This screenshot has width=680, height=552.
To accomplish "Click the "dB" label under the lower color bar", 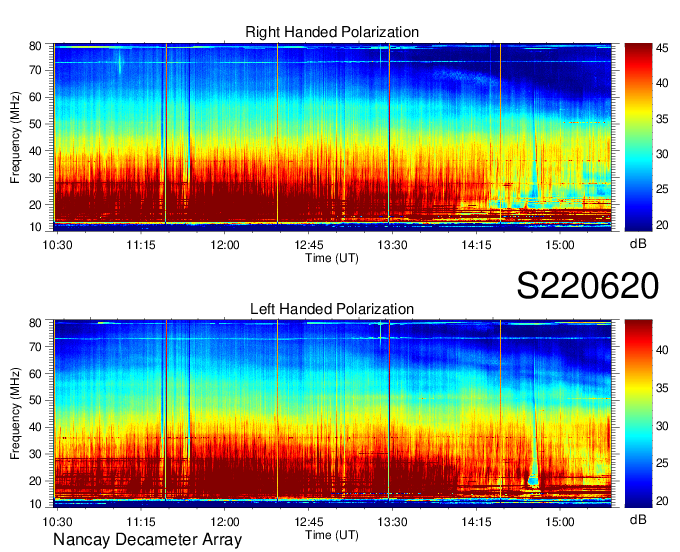I will (638, 520).
